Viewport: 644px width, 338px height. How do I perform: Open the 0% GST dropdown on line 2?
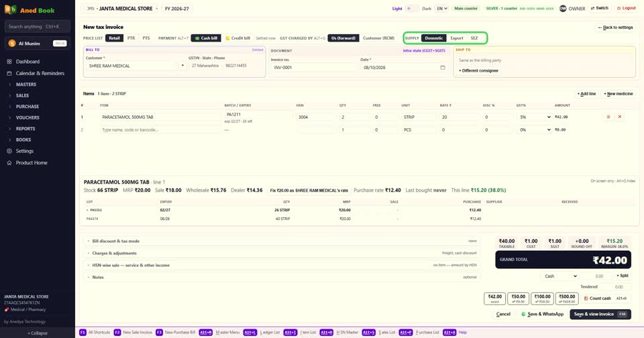535,130
